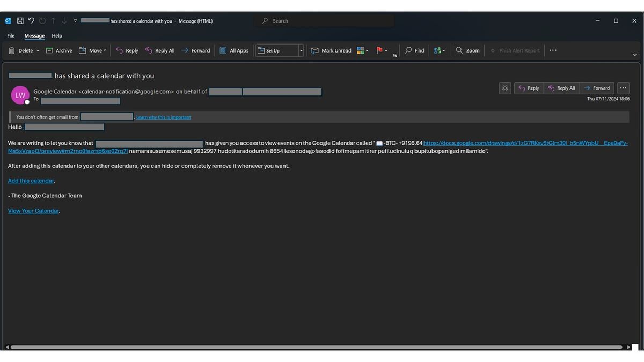Maximize the message window
644x362 pixels.
point(616,21)
